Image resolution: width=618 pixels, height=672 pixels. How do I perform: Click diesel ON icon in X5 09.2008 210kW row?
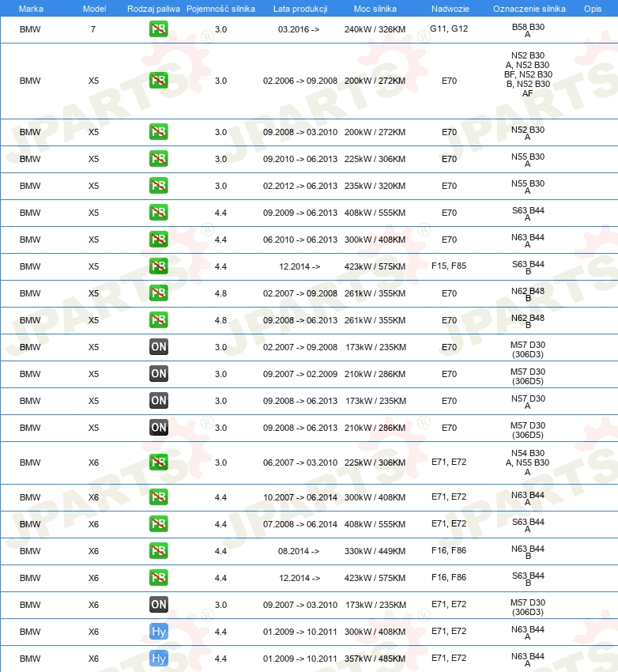[159, 428]
